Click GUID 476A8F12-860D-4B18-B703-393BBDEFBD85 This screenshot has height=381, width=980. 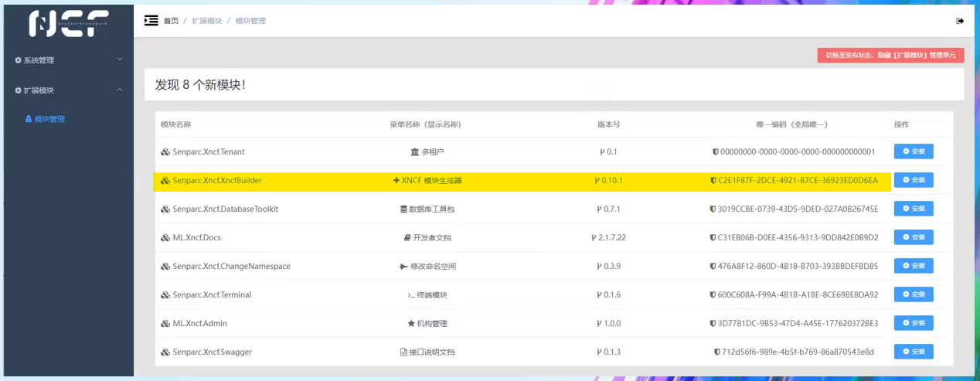coord(798,267)
